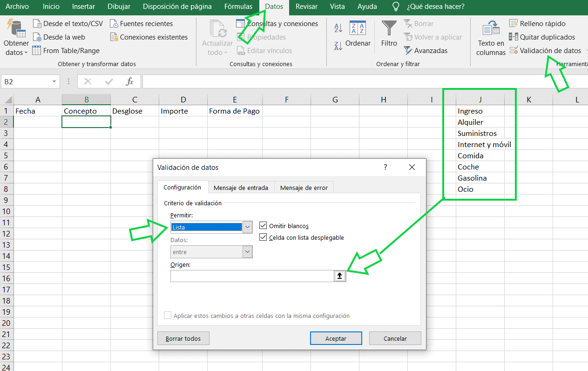This screenshot has width=588, height=371.
Task: Select cell containing Internet y móvil
Action: click(480, 144)
